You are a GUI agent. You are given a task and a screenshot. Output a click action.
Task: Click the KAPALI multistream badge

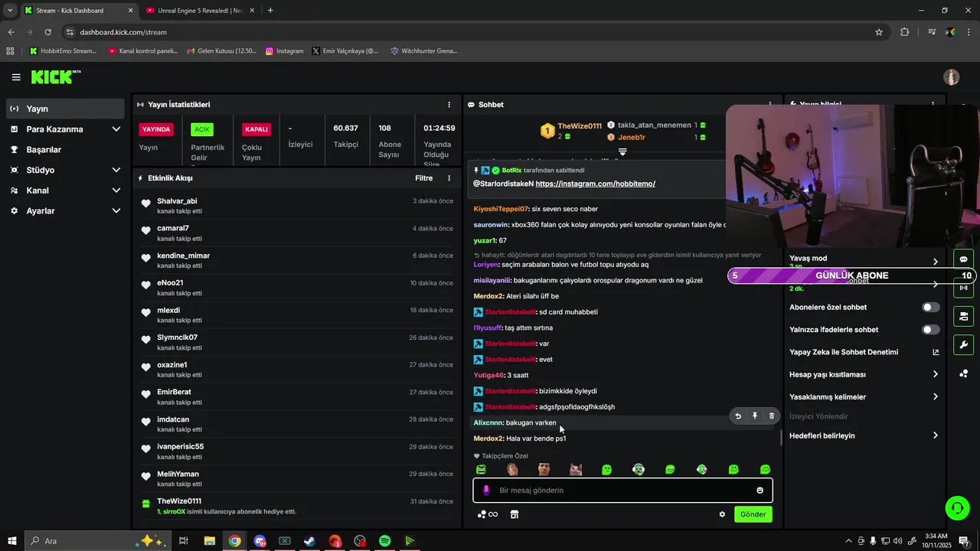[x=256, y=129]
